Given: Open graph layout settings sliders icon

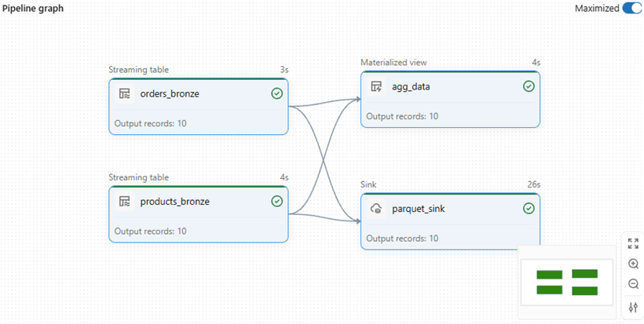Looking at the screenshot, I should [x=633, y=307].
